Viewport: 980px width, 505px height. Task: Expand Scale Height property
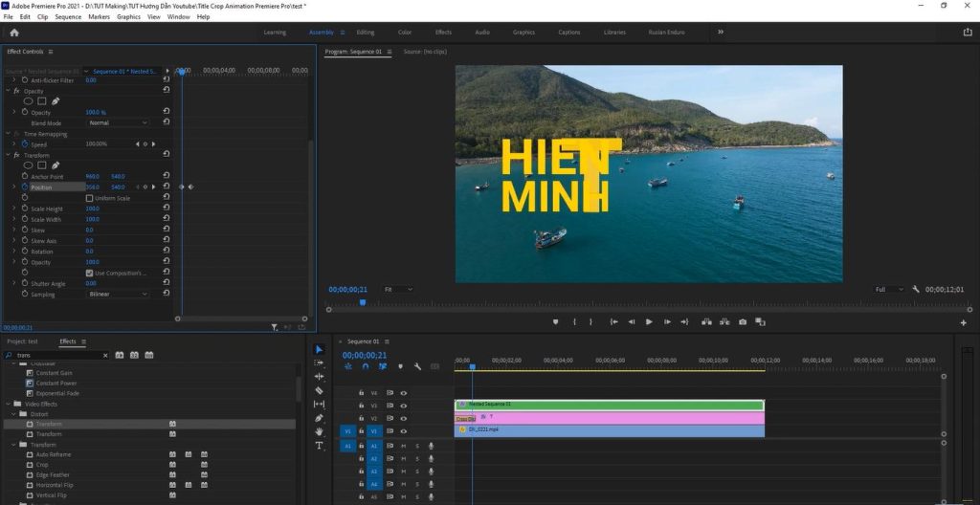point(14,209)
